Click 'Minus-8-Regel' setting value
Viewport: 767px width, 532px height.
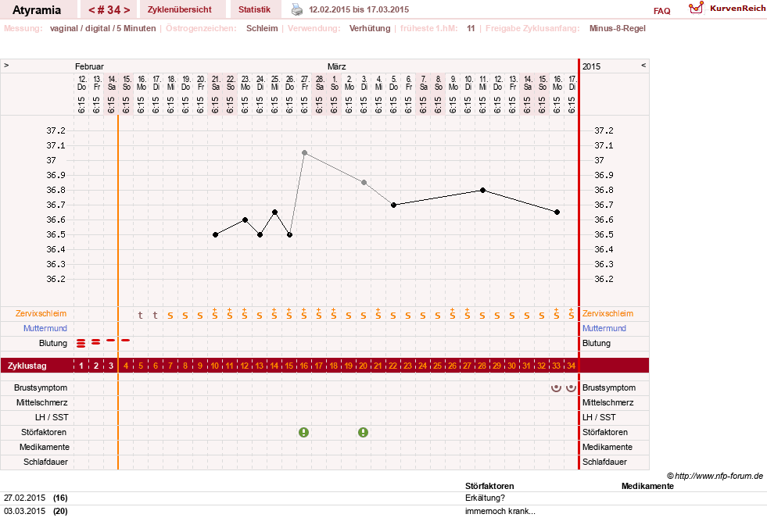(x=618, y=28)
